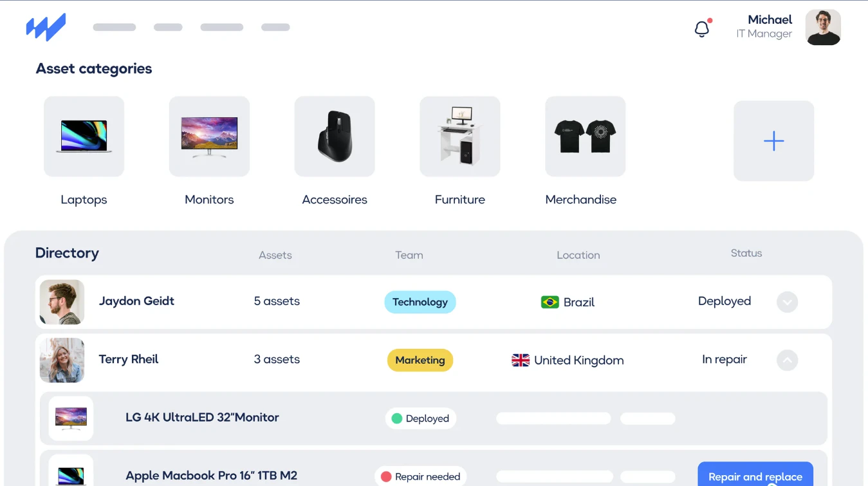The width and height of the screenshot is (868, 486).
Task: Expand Jaydon Geidt's asset row
Action: [x=787, y=302]
